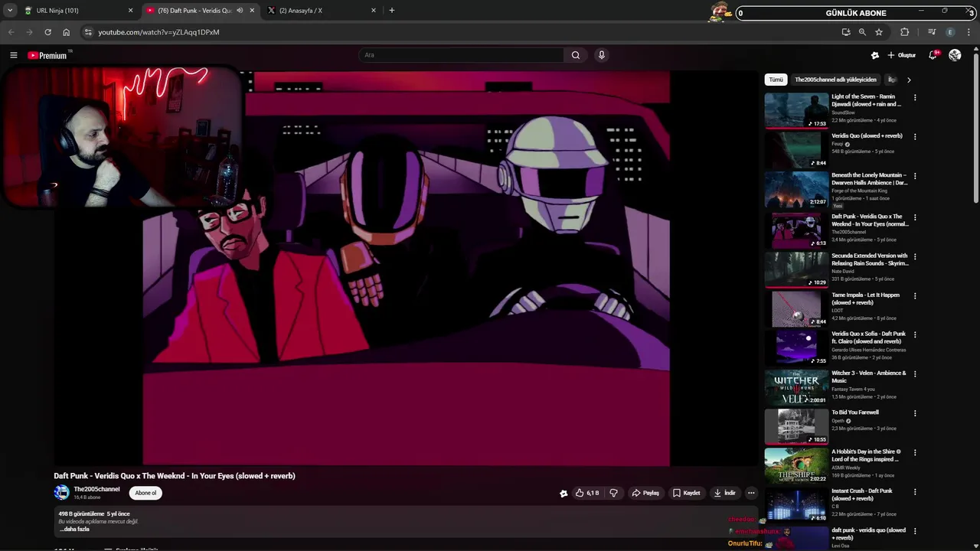The image size is (980, 551).
Task: Open the browser zoom magnifier icon
Action: (x=862, y=32)
